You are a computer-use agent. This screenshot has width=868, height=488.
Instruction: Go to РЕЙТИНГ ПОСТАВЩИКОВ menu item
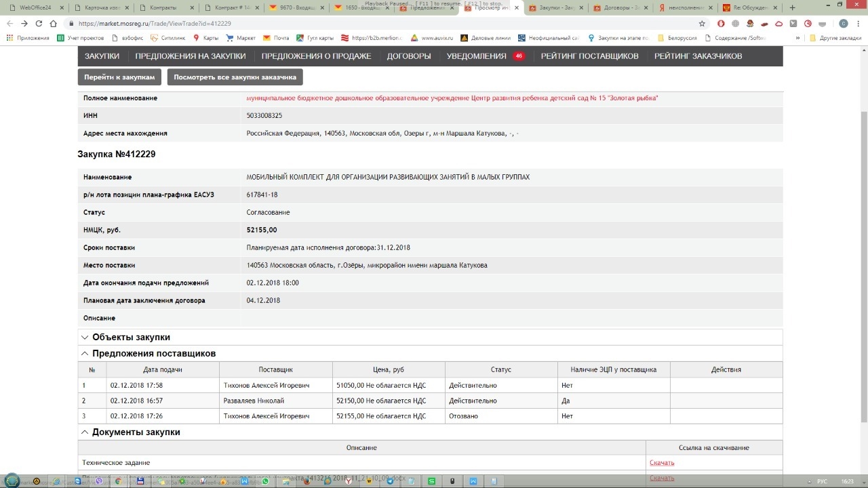[x=589, y=56]
